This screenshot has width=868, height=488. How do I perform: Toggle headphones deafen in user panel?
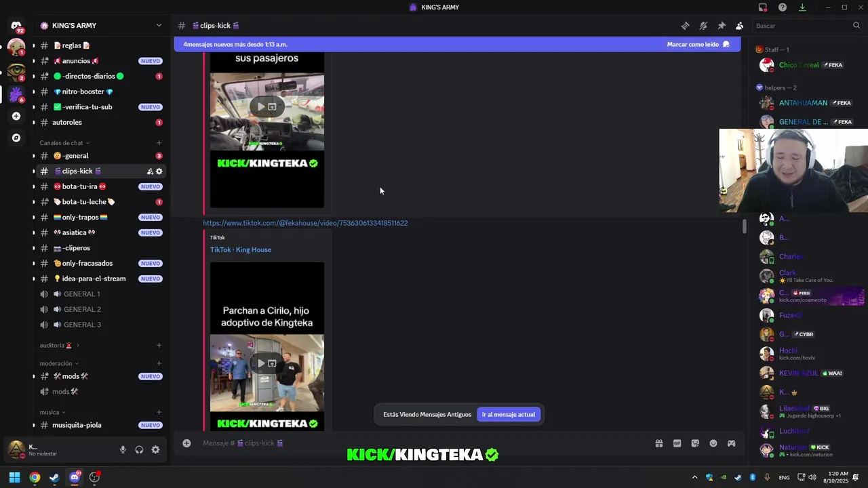coord(139,449)
